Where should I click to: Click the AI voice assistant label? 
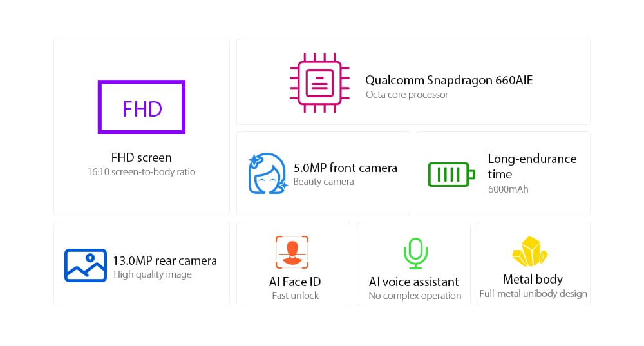(x=414, y=282)
